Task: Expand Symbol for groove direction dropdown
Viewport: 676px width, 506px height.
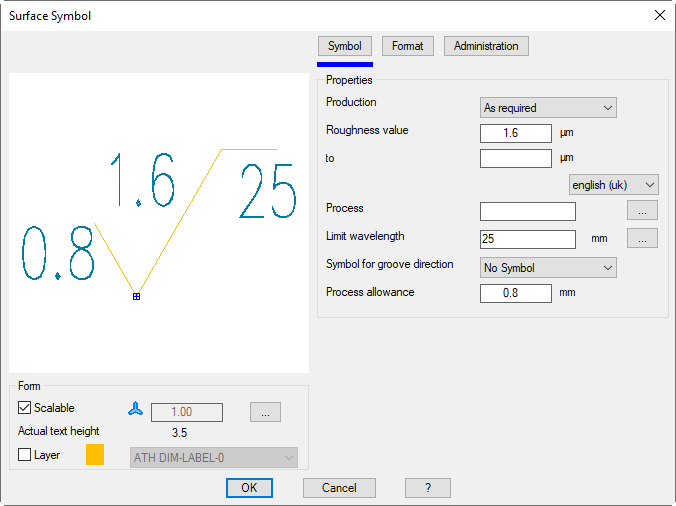Action: [x=548, y=268]
